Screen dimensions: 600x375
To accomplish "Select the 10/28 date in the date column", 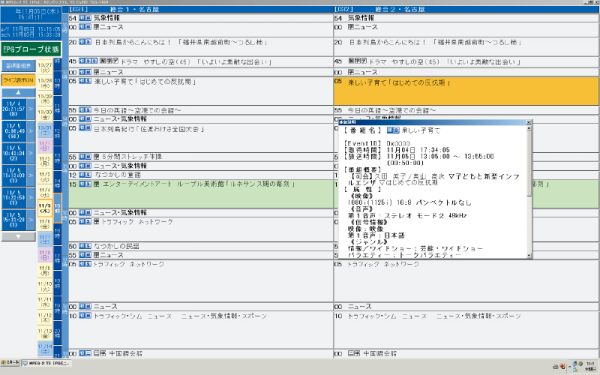I will pyautogui.click(x=45, y=83).
